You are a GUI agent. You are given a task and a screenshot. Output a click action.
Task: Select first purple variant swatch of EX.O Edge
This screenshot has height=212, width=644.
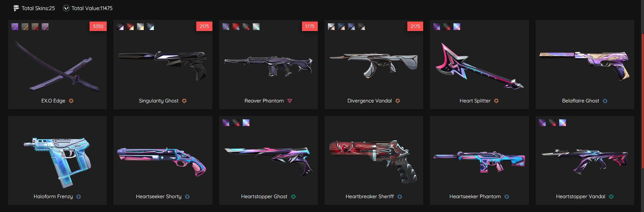coord(15,27)
